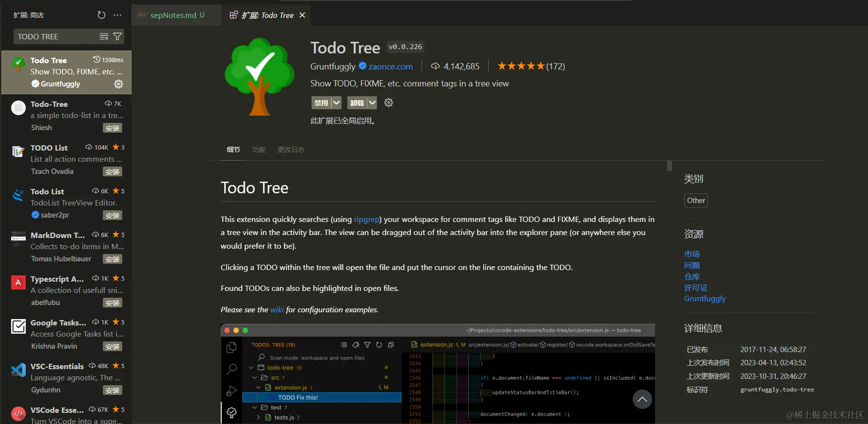The height and width of the screenshot is (424, 868).
Task: Switch to the sepNotes.md editor tab
Action: [x=177, y=15]
